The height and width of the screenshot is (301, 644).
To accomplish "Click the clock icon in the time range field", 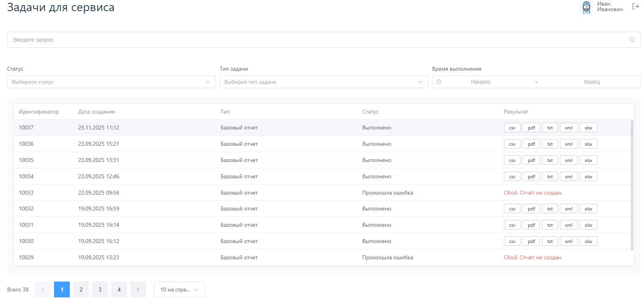I will (x=439, y=82).
